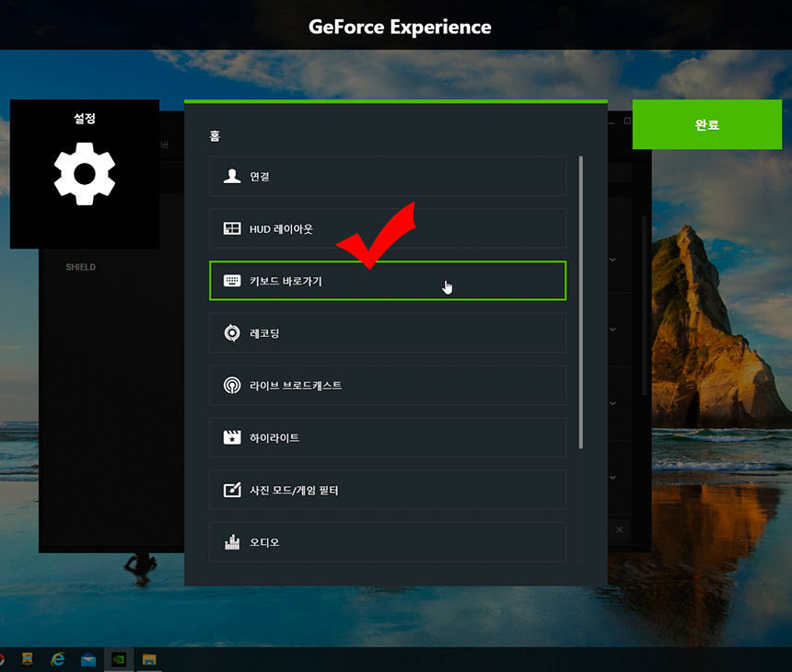Click the X in the background window
The height and width of the screenshot is (672, 792).
click(x=619, y=529)
